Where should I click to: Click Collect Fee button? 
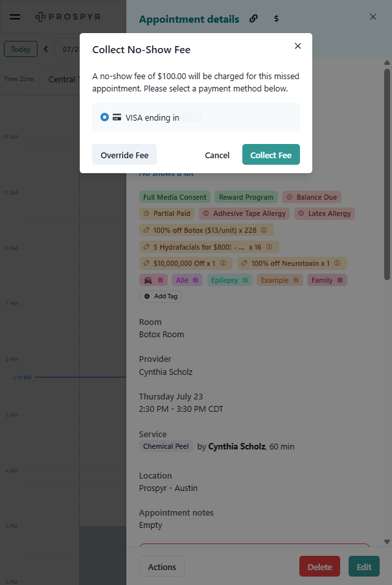click(x=271, y=155)
